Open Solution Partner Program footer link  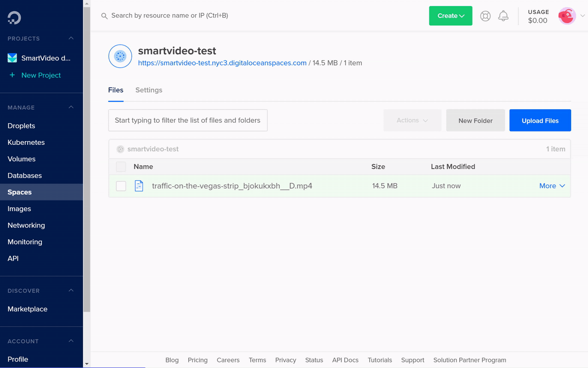point(470,360)
